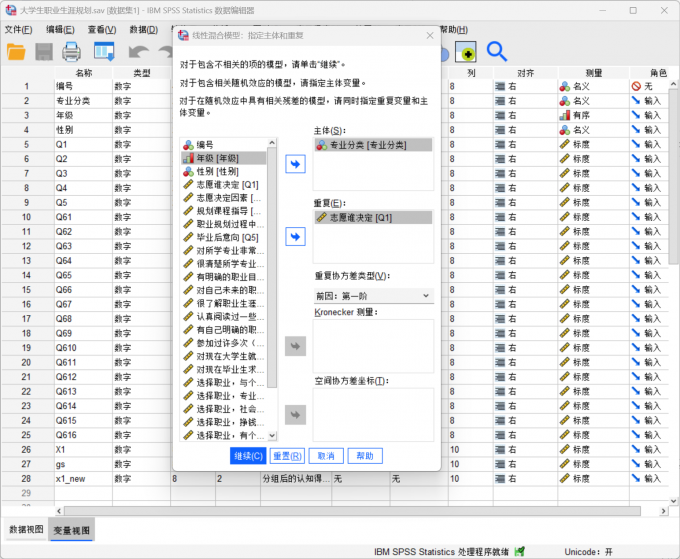
Task: Select 编号 in the dialog variable list
Action: point(204,145)
